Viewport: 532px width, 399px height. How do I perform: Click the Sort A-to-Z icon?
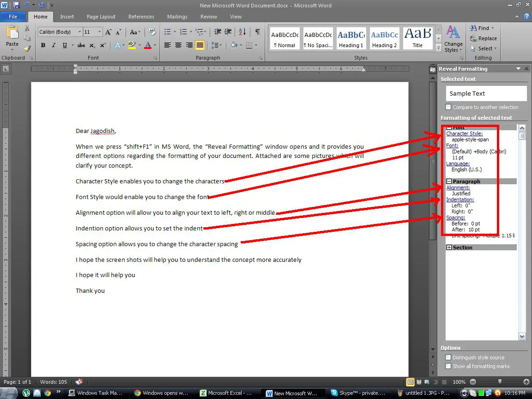[x=242, y=32]
